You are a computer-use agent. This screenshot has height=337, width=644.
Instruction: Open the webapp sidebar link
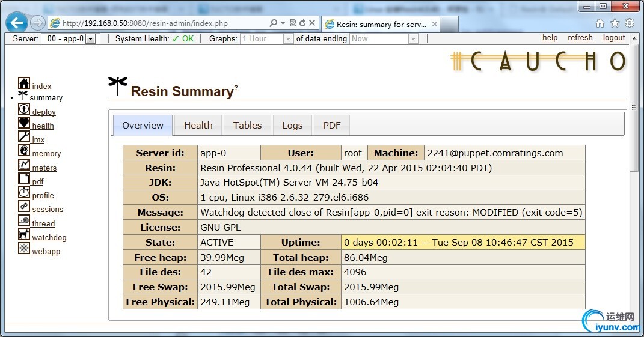click(x=46, y=251)
